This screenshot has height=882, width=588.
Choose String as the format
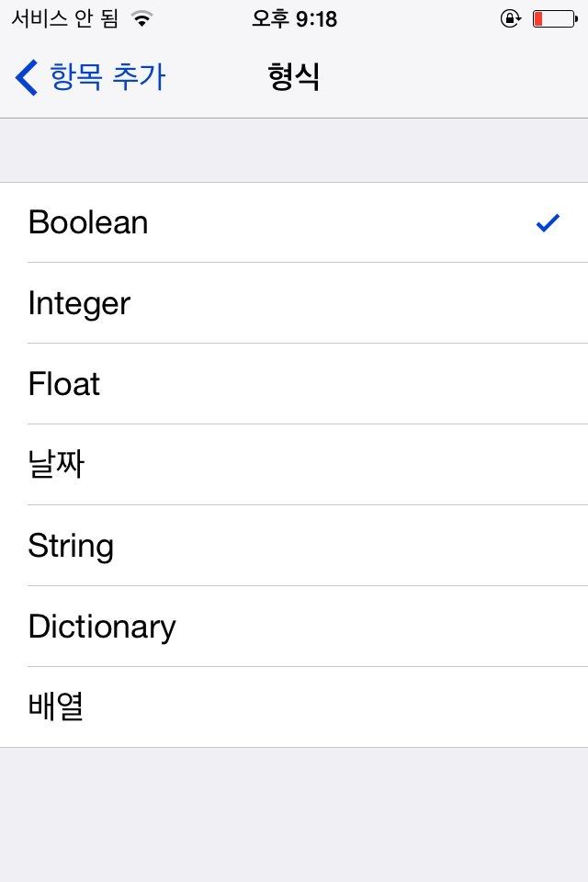pyautogui.click(x=294, y=546)
